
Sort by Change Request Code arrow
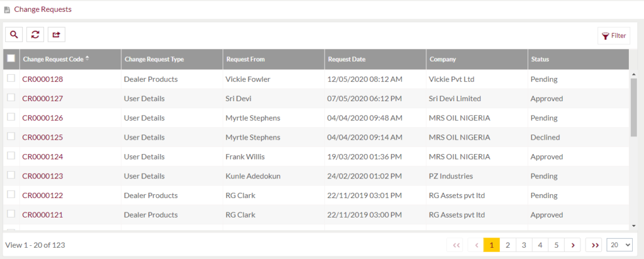point(87,58)
